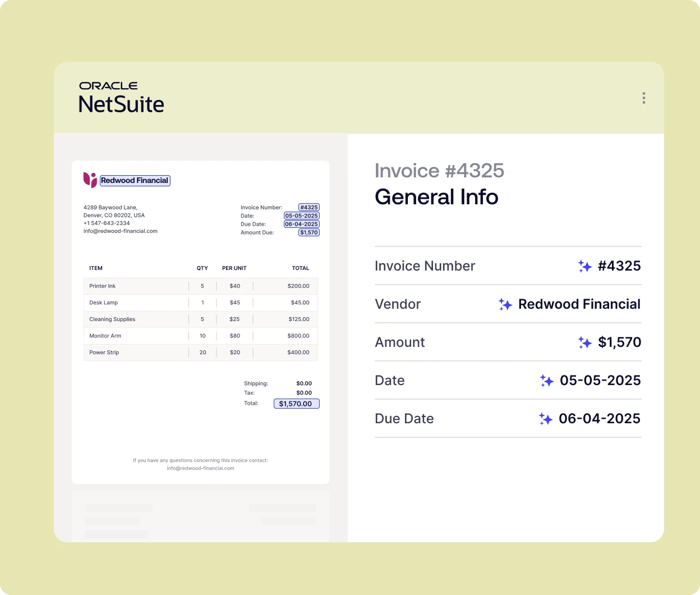Edit the $1,570 Amount field value

pos(619,342)
